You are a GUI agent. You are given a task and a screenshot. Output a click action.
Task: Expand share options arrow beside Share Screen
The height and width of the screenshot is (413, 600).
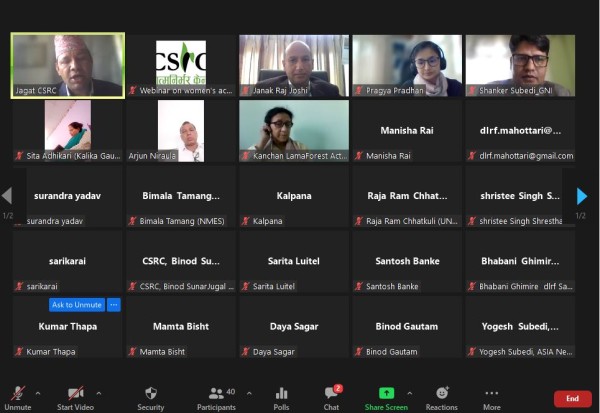click(409, 393)
